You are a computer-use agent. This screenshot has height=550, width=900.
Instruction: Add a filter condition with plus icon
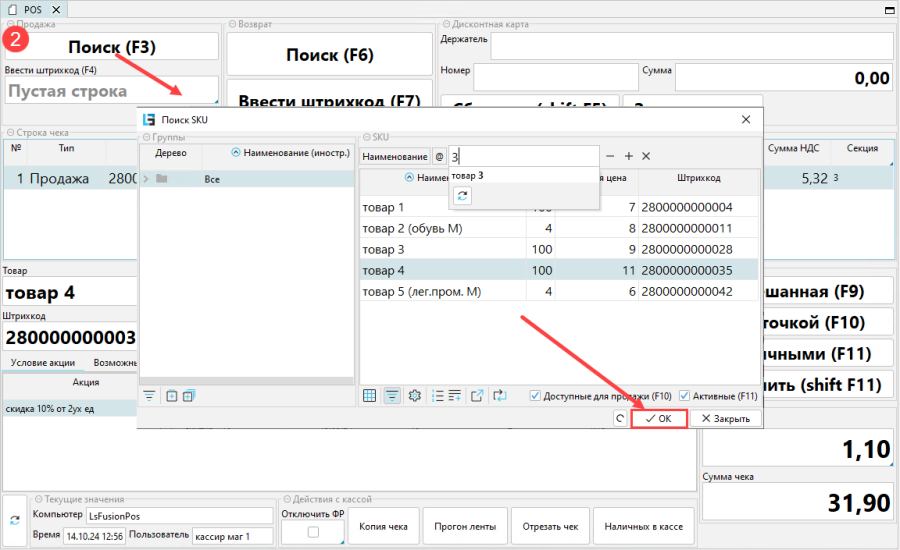point(629,156)
